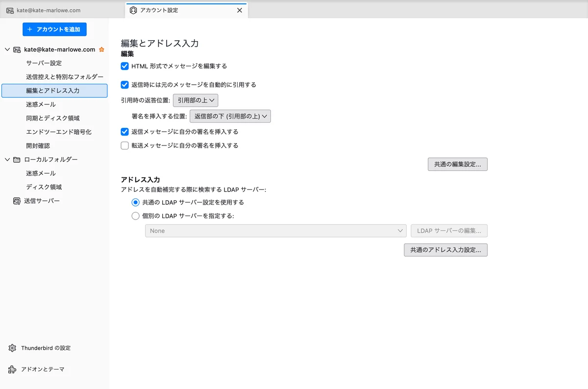Viewport: 588px width, 389px height.
Task: Collapse the ローカルフォルダー tree
Action: 7,160
